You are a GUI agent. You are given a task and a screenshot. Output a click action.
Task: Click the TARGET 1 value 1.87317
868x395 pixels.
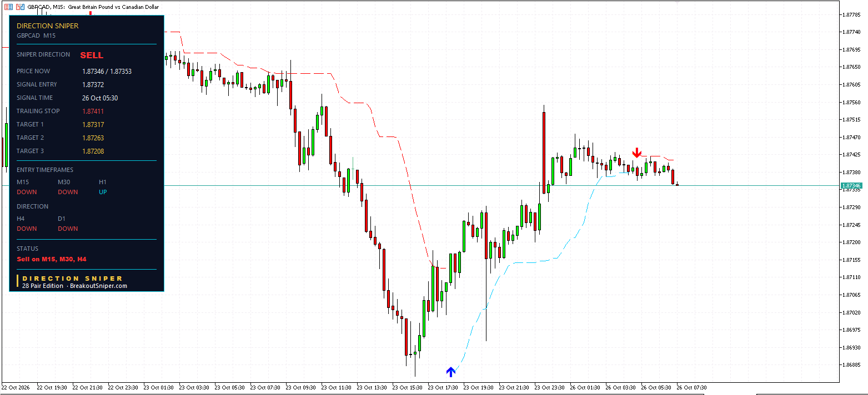[93, 125]
